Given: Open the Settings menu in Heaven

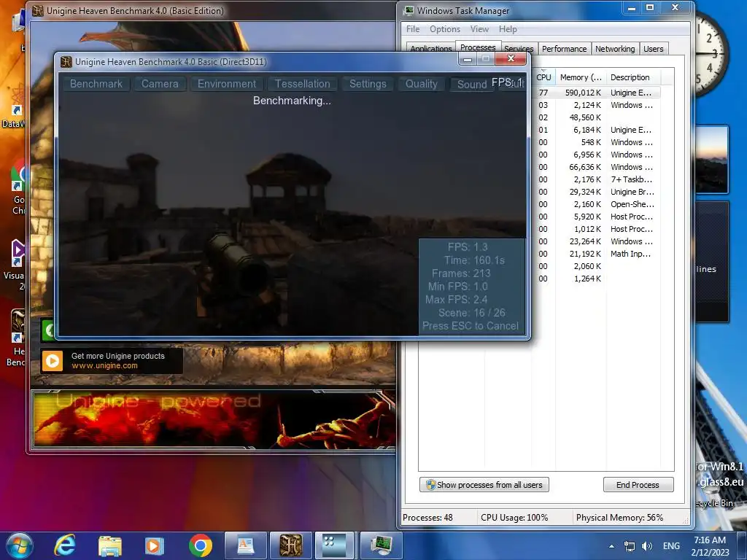Looking at the screenshot, I should pos(368,84).
